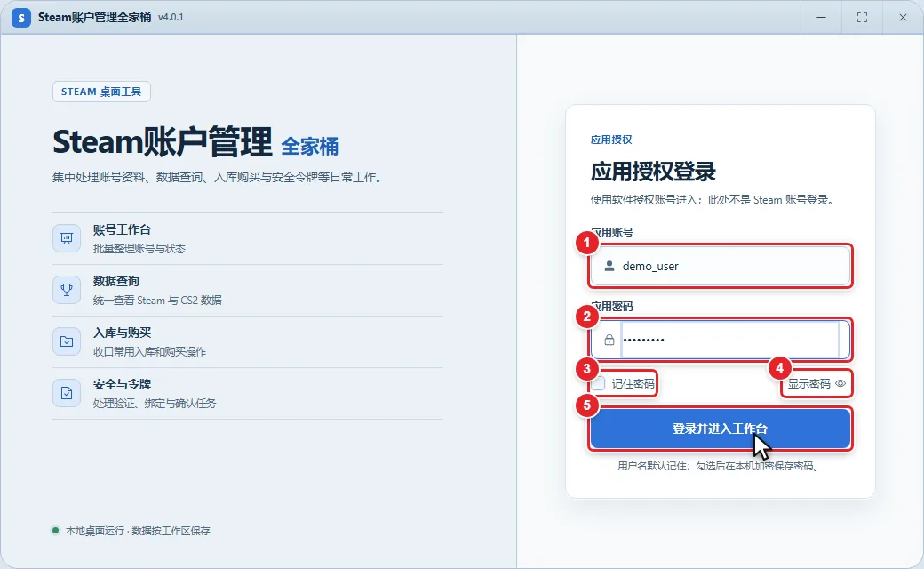Click the STEAM 桌面工具 badge
Screen dimensions: 924x569
tap(101, 92)
